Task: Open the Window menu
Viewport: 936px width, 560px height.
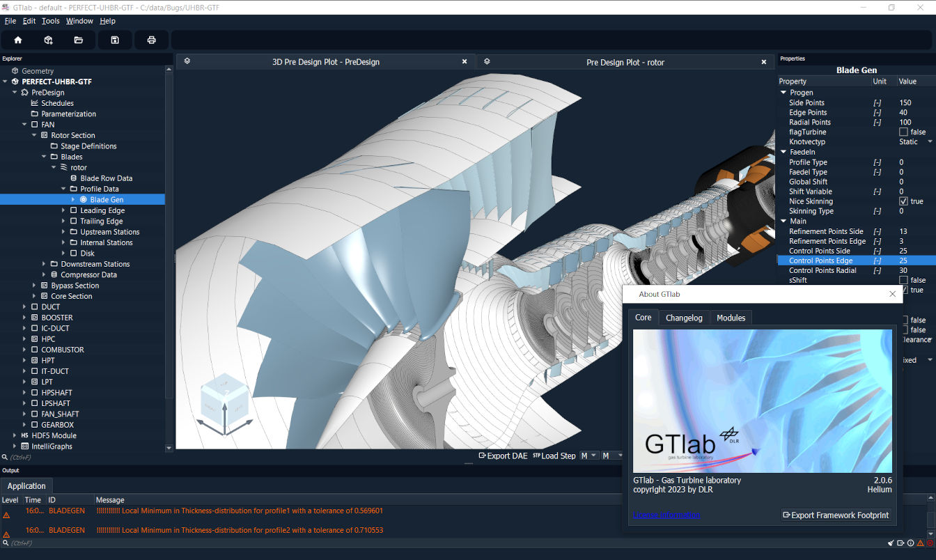Action: click(x=79, y=21)
